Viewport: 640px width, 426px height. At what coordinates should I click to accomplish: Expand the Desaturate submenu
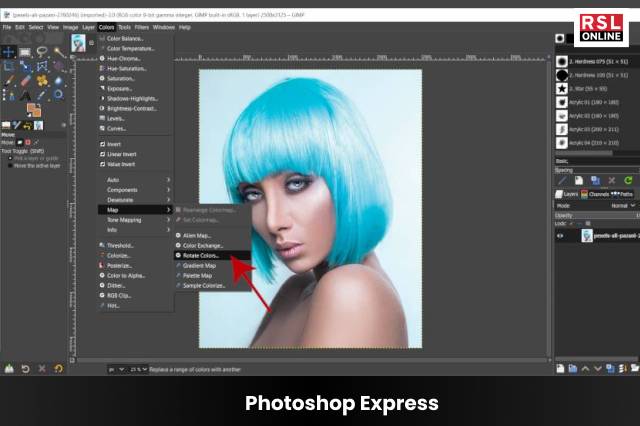[135, 200]
